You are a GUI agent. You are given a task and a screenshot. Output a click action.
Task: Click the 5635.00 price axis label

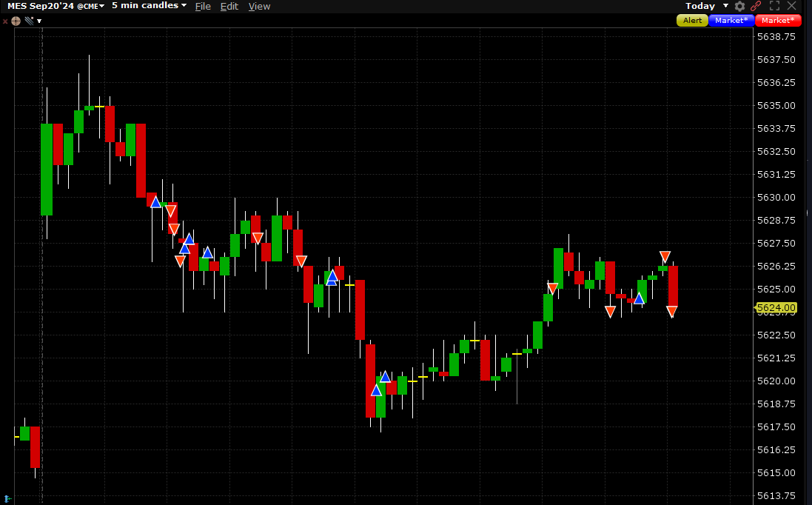(x=776, y=106)
